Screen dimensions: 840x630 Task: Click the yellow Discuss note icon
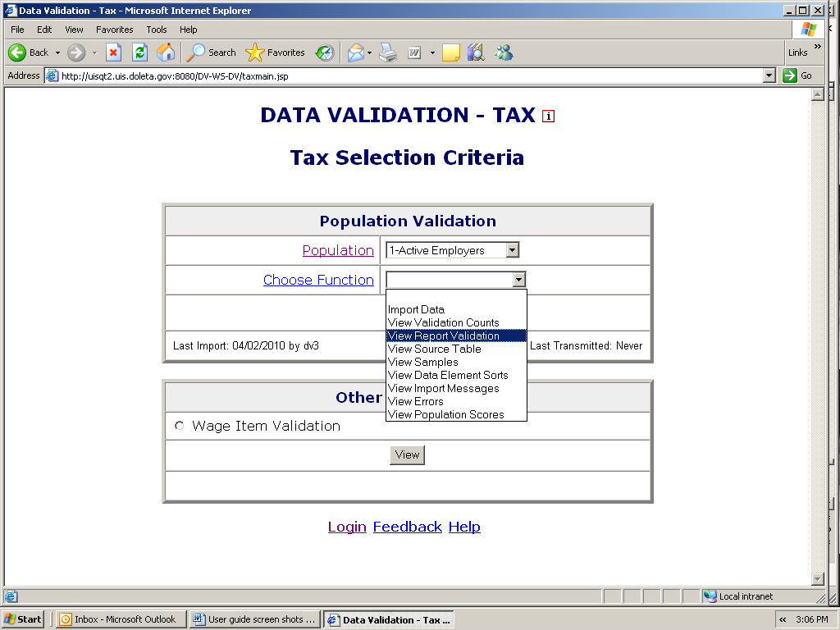click(x=450, y=52)
